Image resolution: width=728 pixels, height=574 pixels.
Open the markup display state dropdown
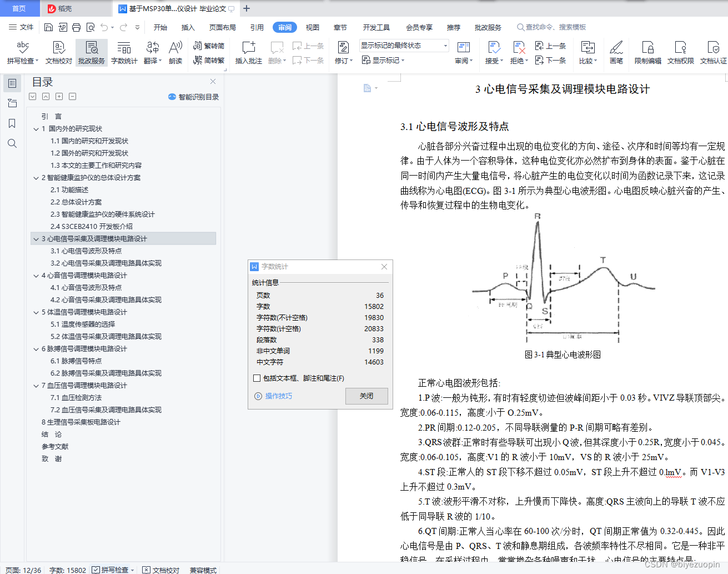click(x=404, y=46)
